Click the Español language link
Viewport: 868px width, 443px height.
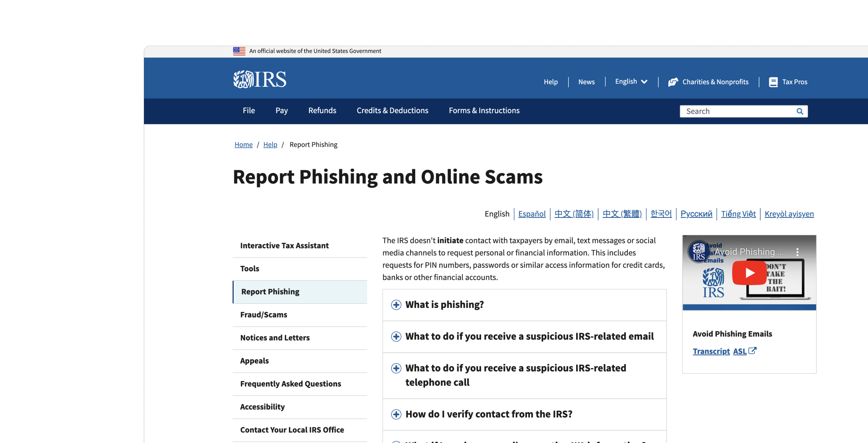point(532,214)
